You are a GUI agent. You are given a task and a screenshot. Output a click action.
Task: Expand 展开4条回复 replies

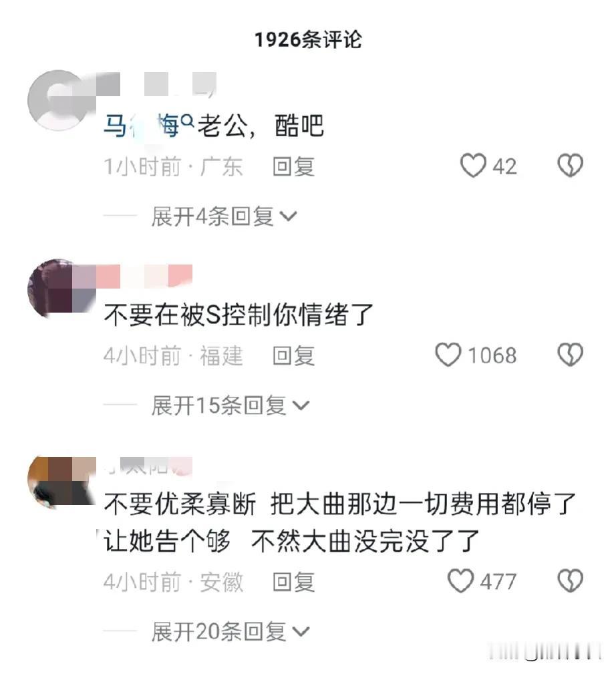[x=224, y=216]
